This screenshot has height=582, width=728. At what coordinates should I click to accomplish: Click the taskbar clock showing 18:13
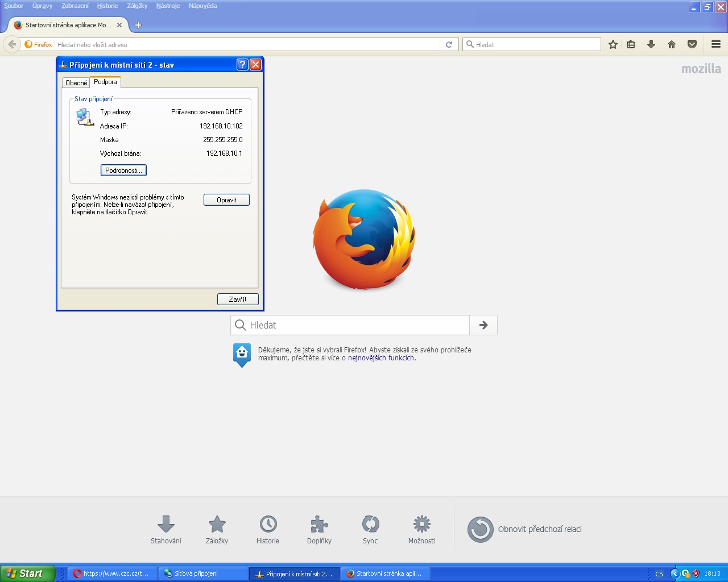point(712,573)
